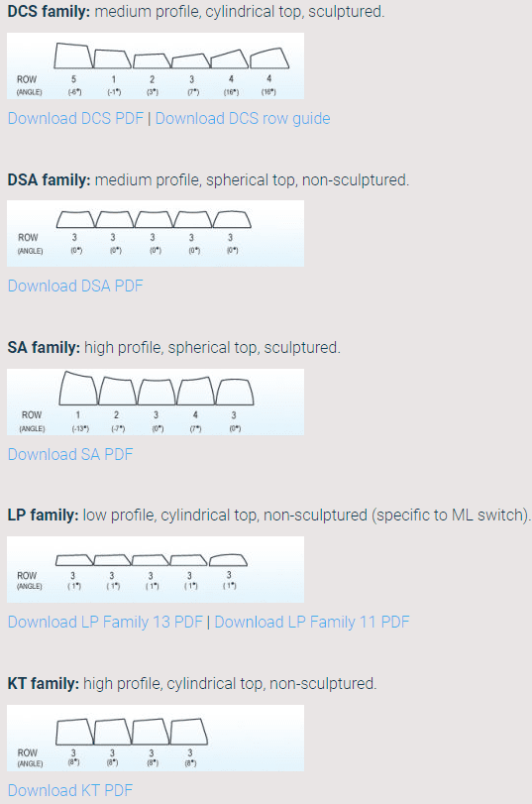Image resolution: width=532 pixels, height=804 pixels.
Task: Open Download LP Family 13 PDF
Action: 105,622
